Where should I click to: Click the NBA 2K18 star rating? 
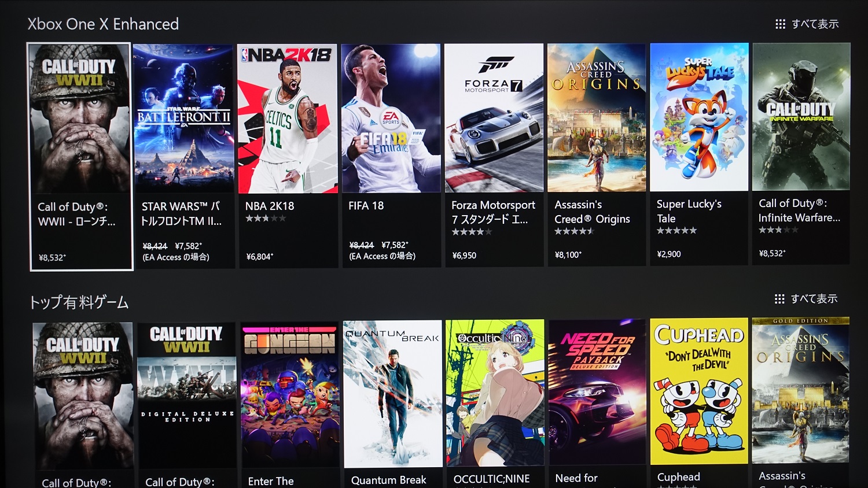pyautogui.click(x=266, y=219)
